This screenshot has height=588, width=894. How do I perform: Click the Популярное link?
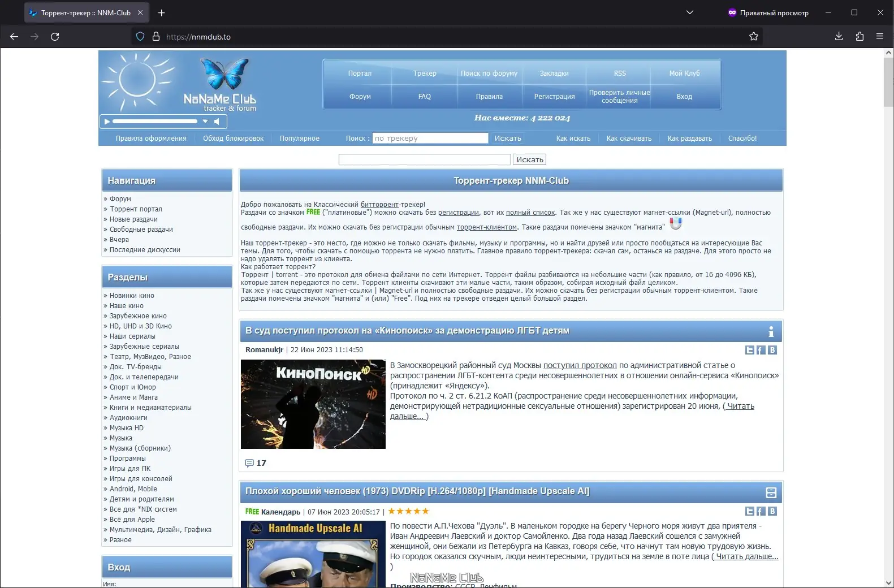pyautogui.click(x=300, y=139)
